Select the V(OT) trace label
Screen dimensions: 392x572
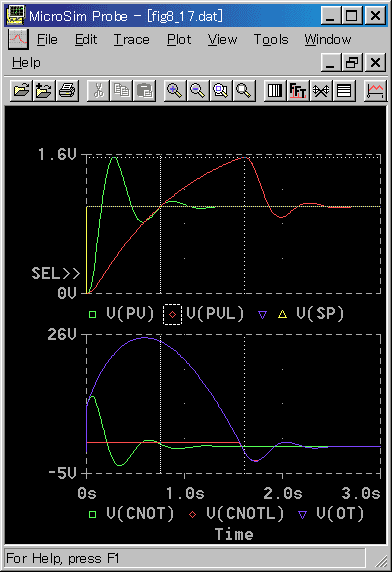click(340, 513)
